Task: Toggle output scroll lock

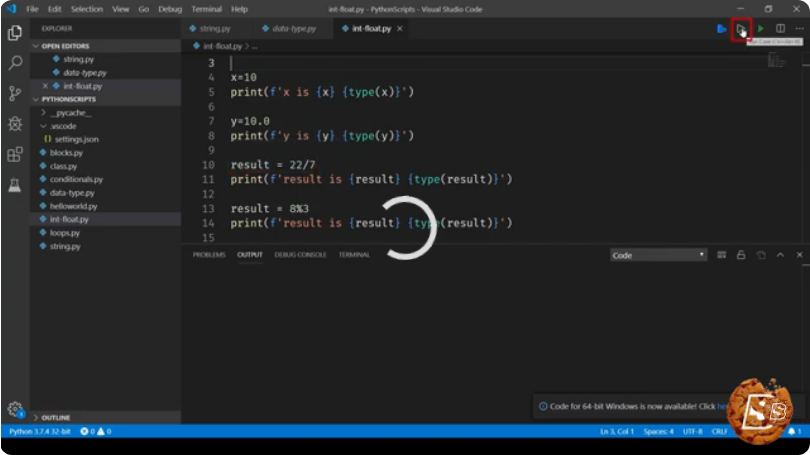Action: coord(741,255)
